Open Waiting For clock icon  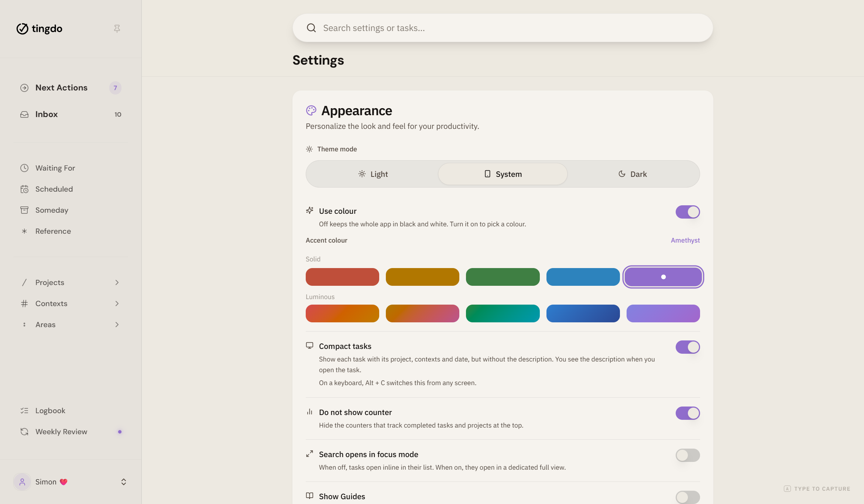(x=24, y=168)
